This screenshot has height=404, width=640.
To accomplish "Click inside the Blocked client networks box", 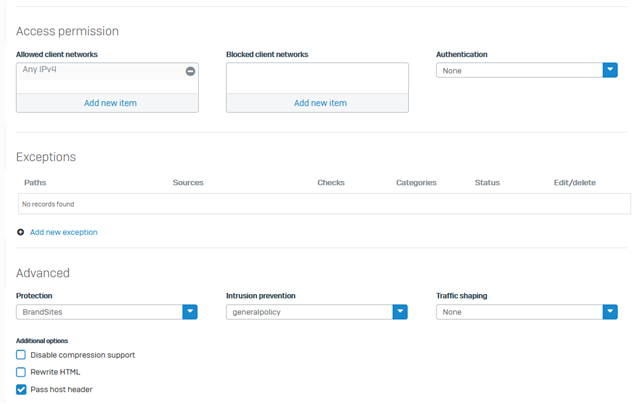I will coord(317,78).
